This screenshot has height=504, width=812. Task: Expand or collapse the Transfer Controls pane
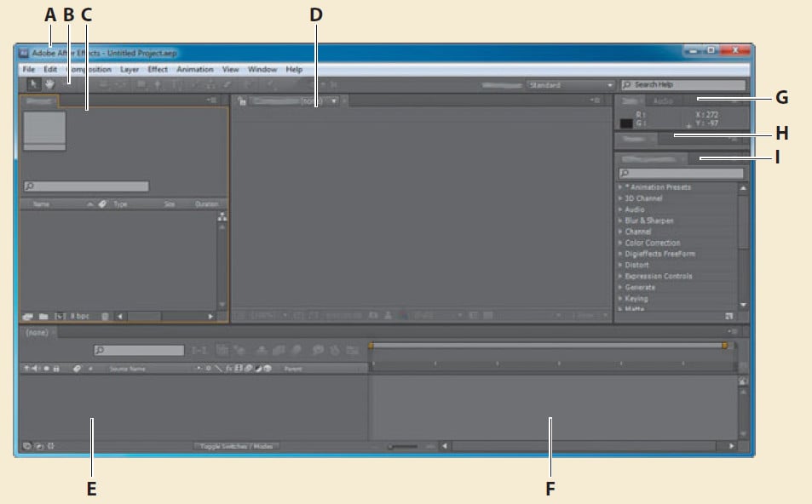[x=39, y=445]
